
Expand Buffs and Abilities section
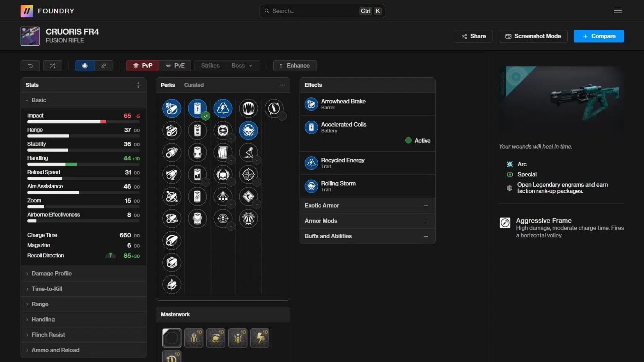[x=367, y=236]
